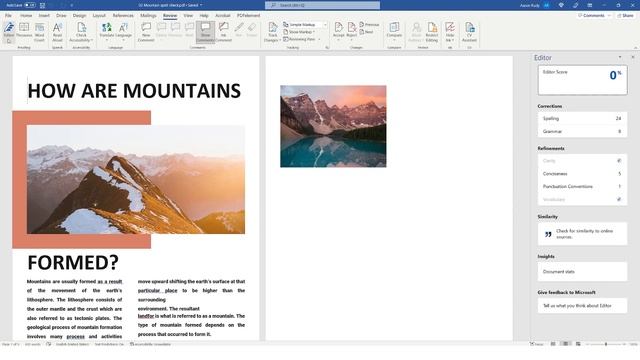Open the Editor pane options dropdown
Viewport: 640px width, 360px height.
click(620, 58)
